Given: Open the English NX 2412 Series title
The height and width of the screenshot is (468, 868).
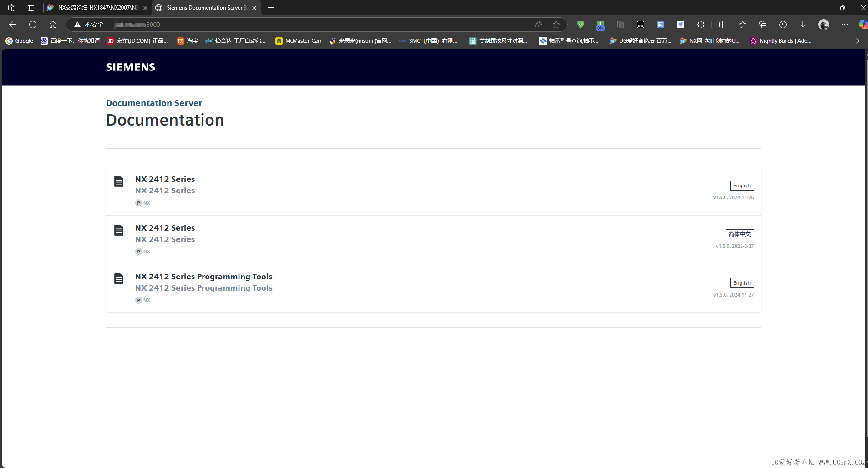Looking at the screenshot, I should tap(165, 179).
